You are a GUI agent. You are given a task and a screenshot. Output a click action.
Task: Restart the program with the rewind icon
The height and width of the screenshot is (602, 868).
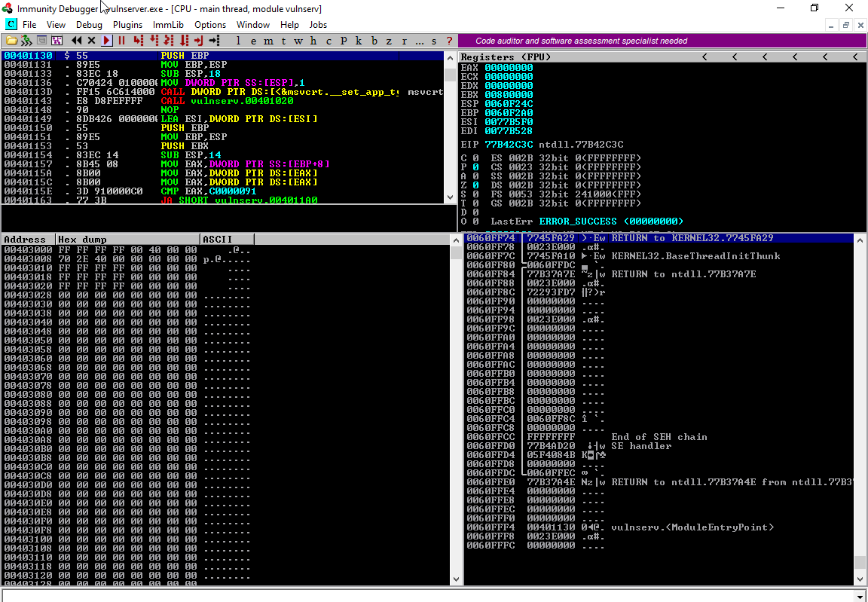(77, 41)
